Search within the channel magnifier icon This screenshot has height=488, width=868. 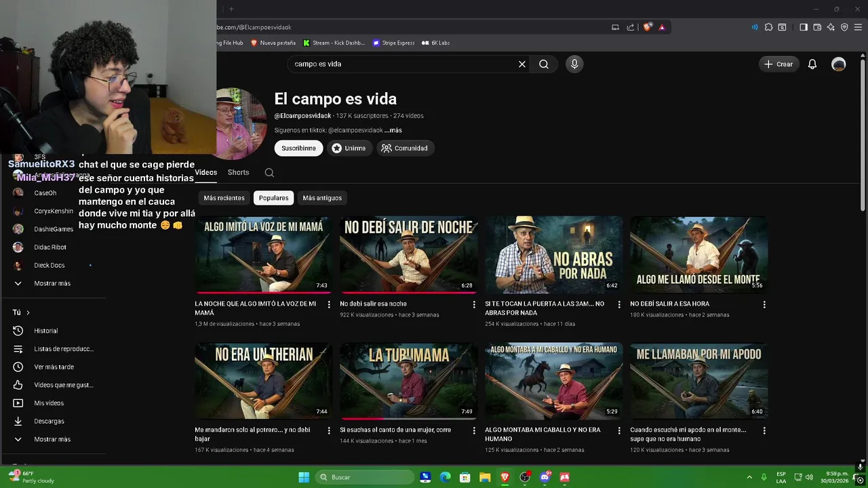[269, 172]
